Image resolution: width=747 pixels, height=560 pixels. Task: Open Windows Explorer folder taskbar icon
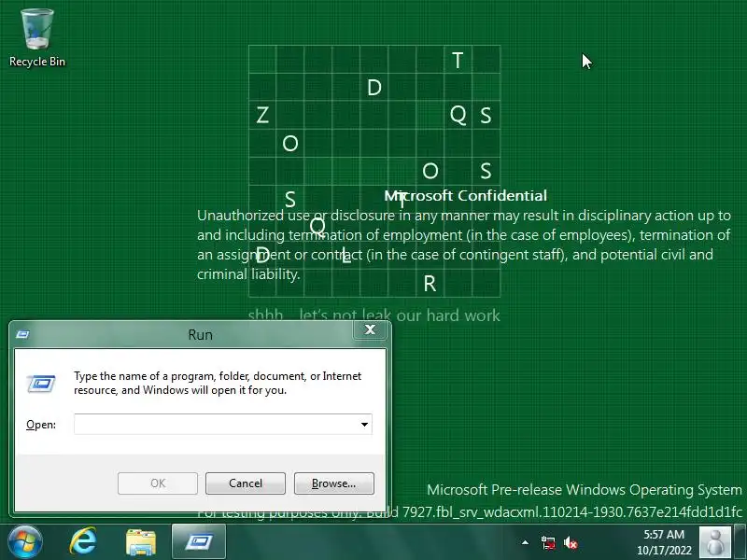pyautogui.click(x=141, y=542)
